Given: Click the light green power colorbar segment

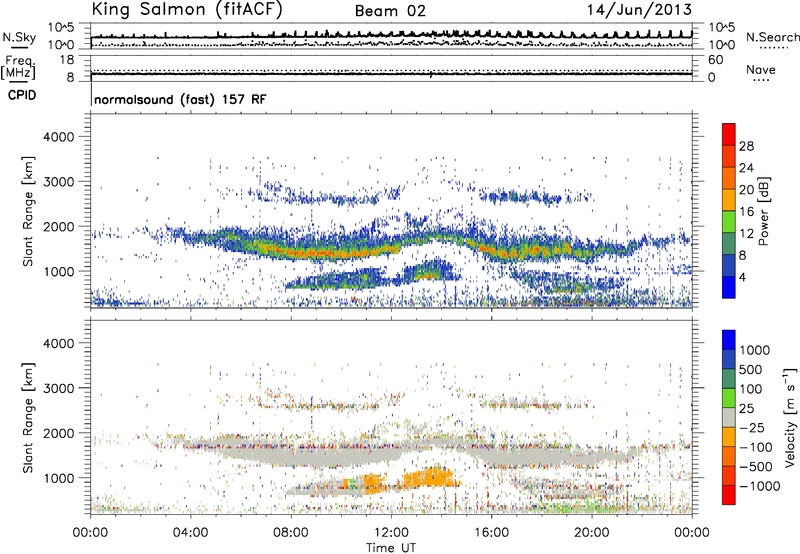Looking at the screenshot, I should tap(729, 222).
